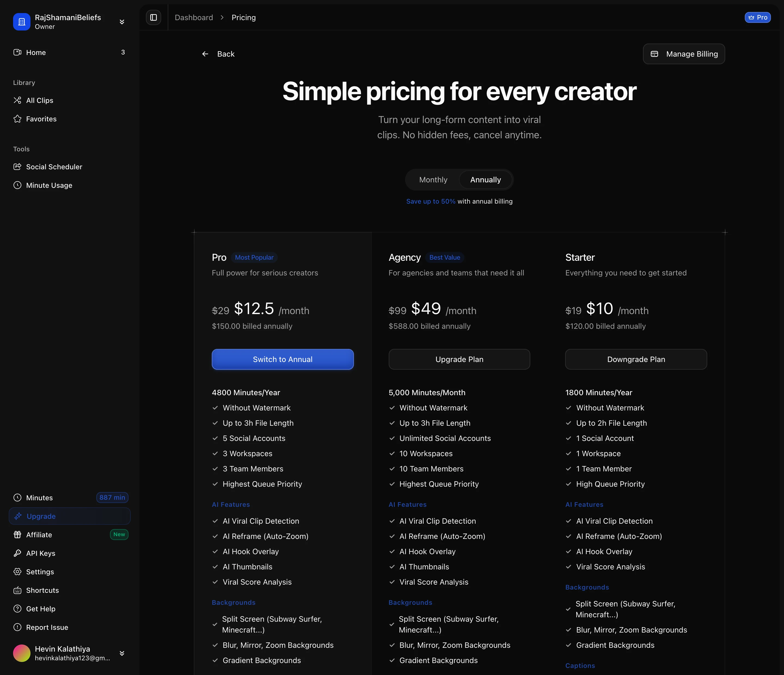Image resolution: width=784 pixels, height=675 pixels.
Task: Click 5,000 Minutes/Month text
Action: point(427,392)
